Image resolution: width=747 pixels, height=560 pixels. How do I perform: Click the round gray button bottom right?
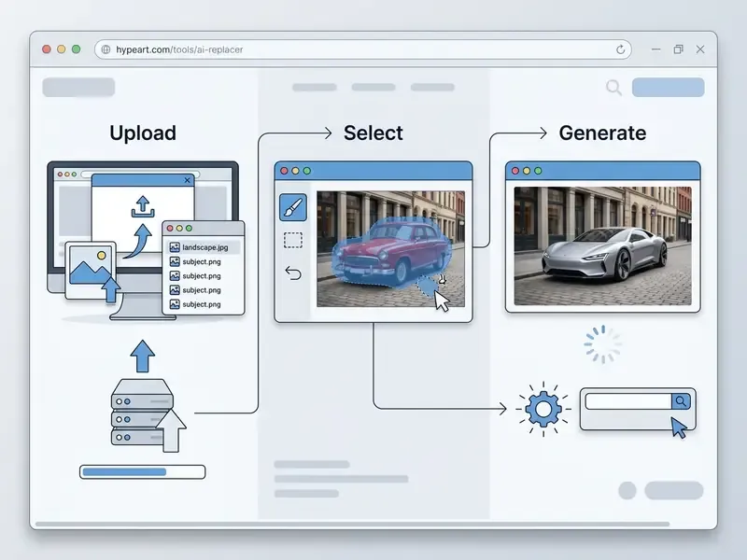pos(627,491)
